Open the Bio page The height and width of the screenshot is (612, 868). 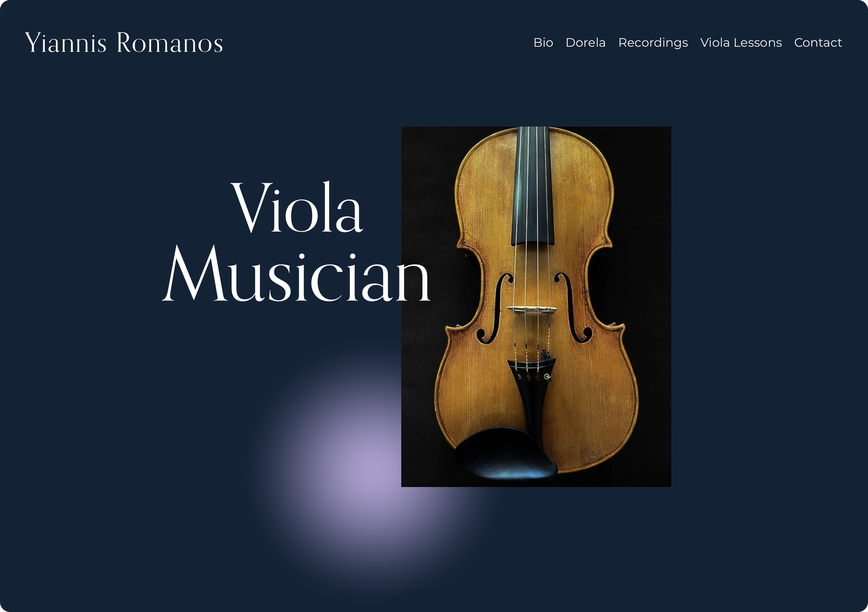click(x=543, y=43)
